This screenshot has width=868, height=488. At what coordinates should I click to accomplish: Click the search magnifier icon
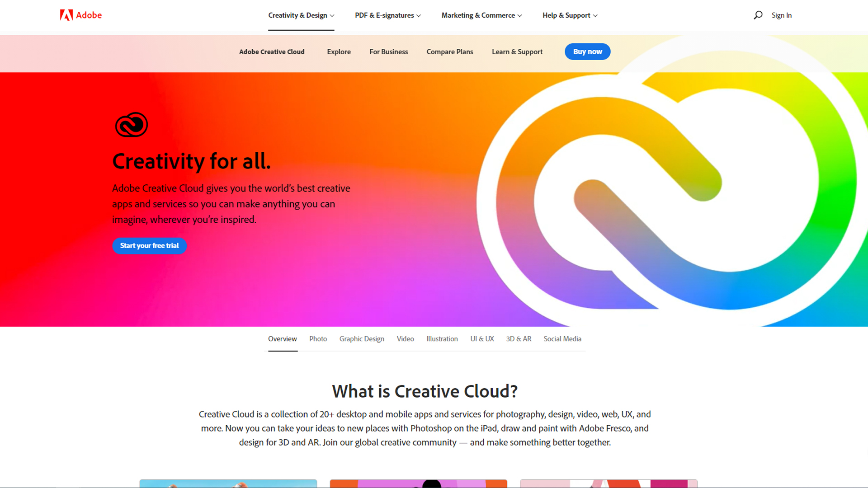756,15
